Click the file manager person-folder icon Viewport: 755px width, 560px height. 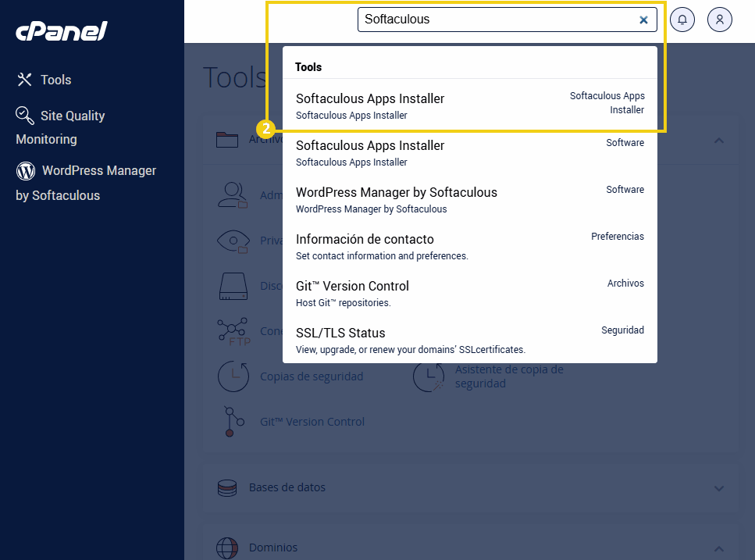pos(233,195)
